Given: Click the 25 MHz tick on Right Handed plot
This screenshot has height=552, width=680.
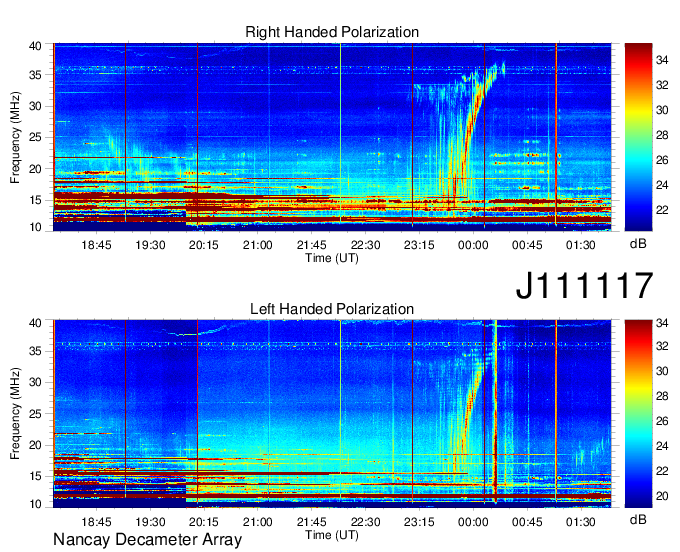Looking at the screenshot, I should [x=35, y=137].
